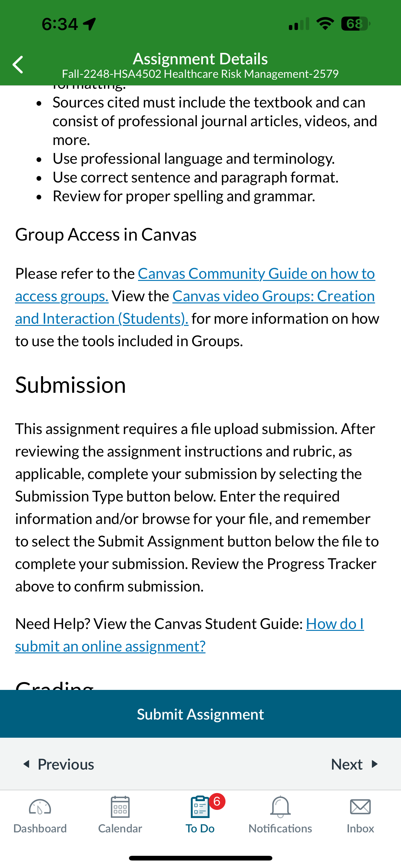Image resolution: width=401 pixels, height=868 pixels.
Task: Open 'How do I submit an online assignment?' link
Action: coord(190,635)
